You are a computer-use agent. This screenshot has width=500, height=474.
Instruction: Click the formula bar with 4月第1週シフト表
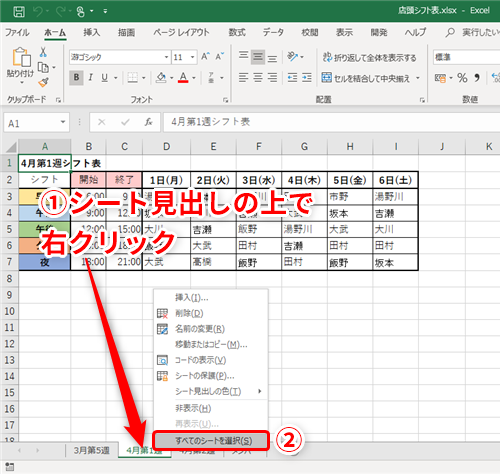[332, 122]
